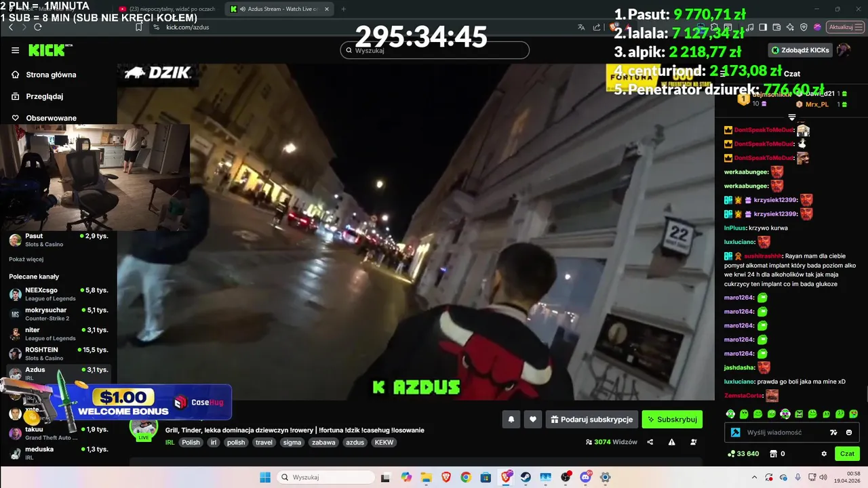Open Brave VPN shield icon

coord(804,27)
